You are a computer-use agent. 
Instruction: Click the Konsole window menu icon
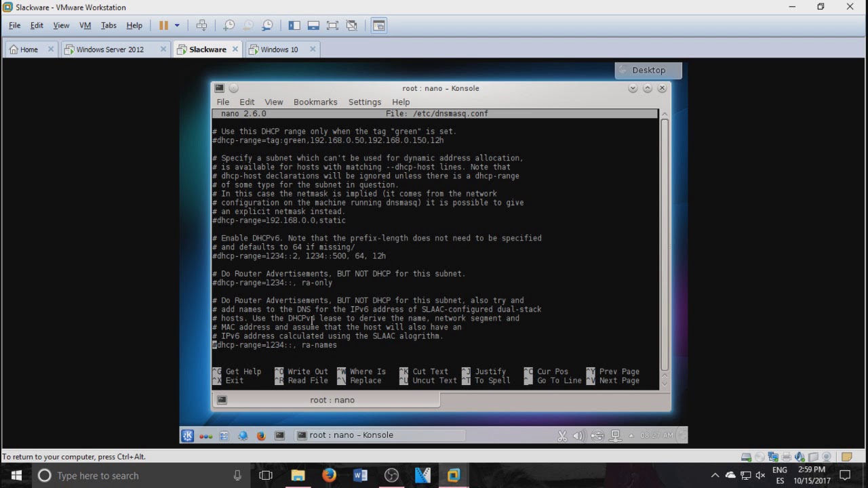219,88
